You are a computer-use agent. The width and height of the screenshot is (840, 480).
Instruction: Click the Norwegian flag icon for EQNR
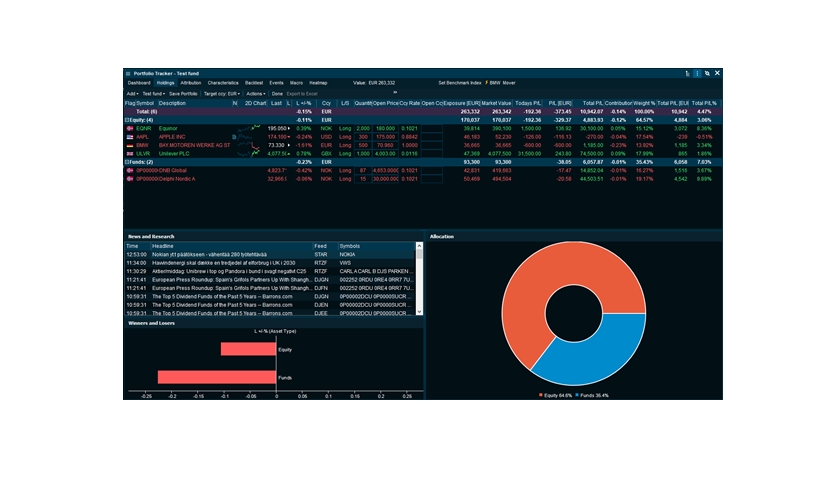coord(129,128)
